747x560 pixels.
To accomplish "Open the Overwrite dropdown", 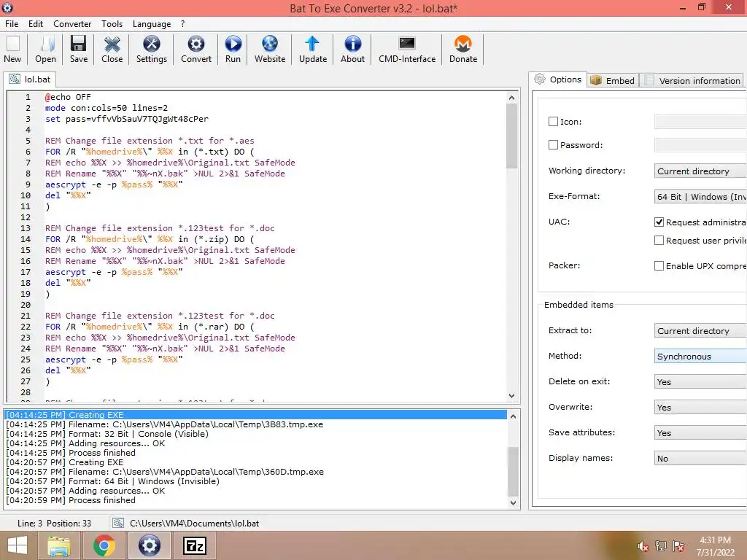I will coord(700,407).
